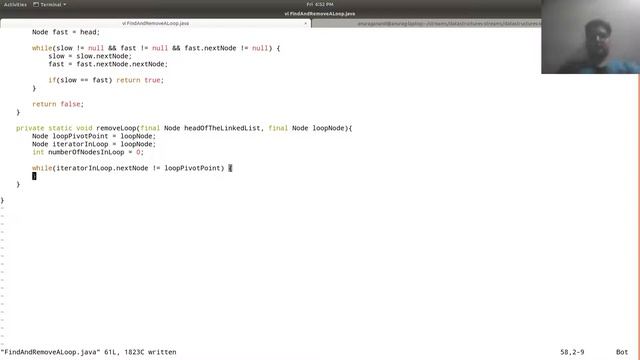Open the Activities overview
This screenshot has width=640, height=360.
click(x=15, y=4)
